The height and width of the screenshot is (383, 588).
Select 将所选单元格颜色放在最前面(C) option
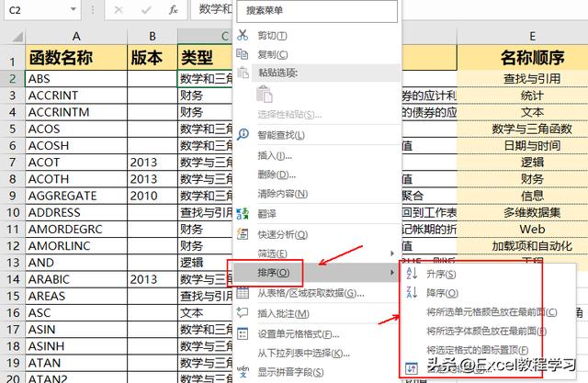tap(492, 311)
